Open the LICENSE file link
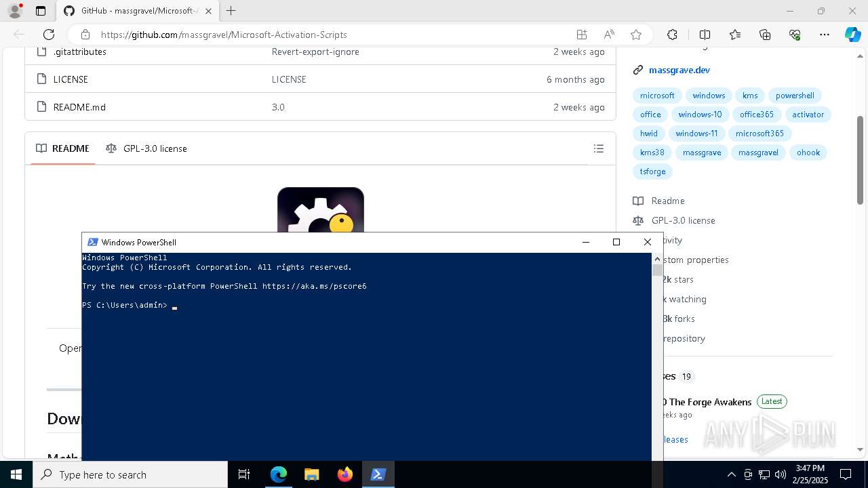The width and height of the screenshot is (868, 488). pos(71,79)
